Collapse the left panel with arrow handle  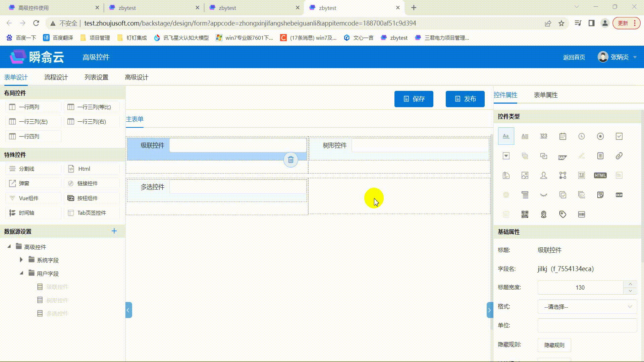(128, 310)
